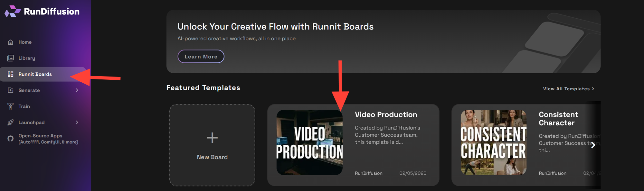This screenshot has width=644, height=191.
Task: Click the RunDiffusion logo icon
Action: coord(12,12)
